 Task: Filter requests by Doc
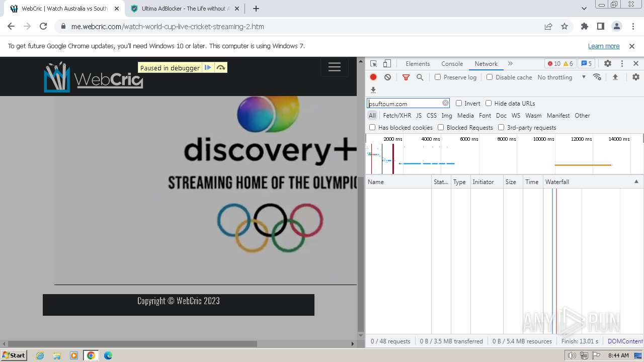coord(501,115)
